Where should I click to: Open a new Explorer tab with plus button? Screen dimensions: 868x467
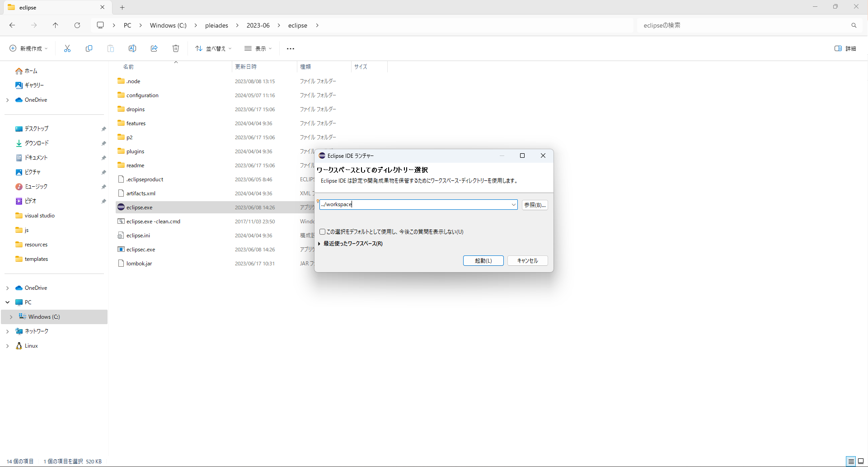[122, 7]
